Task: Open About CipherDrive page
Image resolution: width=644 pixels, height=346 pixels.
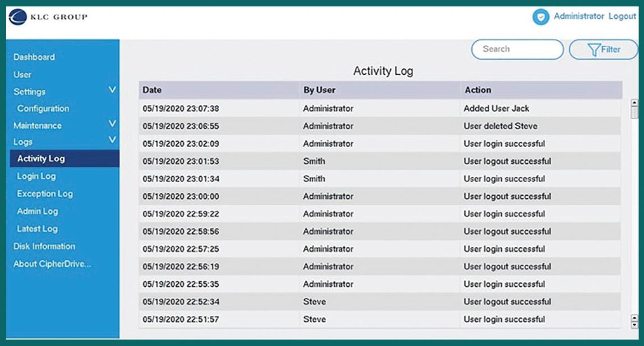Action: [52, 264]
